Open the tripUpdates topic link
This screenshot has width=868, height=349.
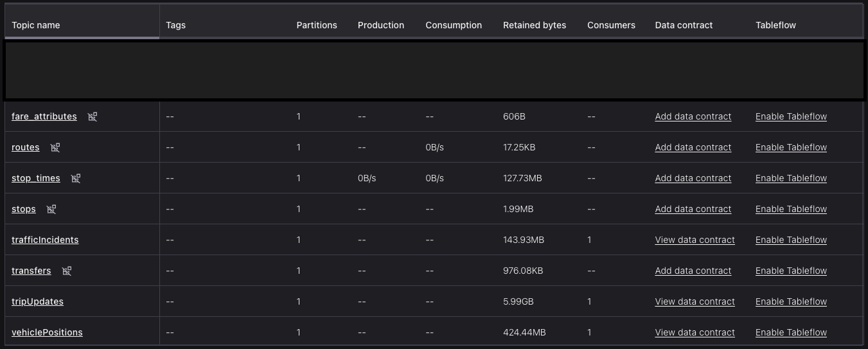pos(37,301)
